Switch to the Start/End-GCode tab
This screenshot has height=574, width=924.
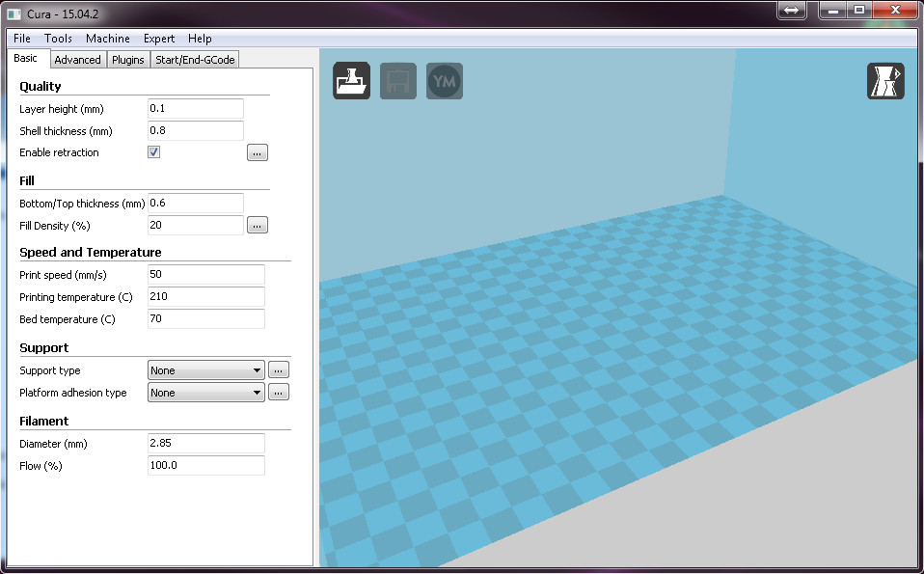195,60
